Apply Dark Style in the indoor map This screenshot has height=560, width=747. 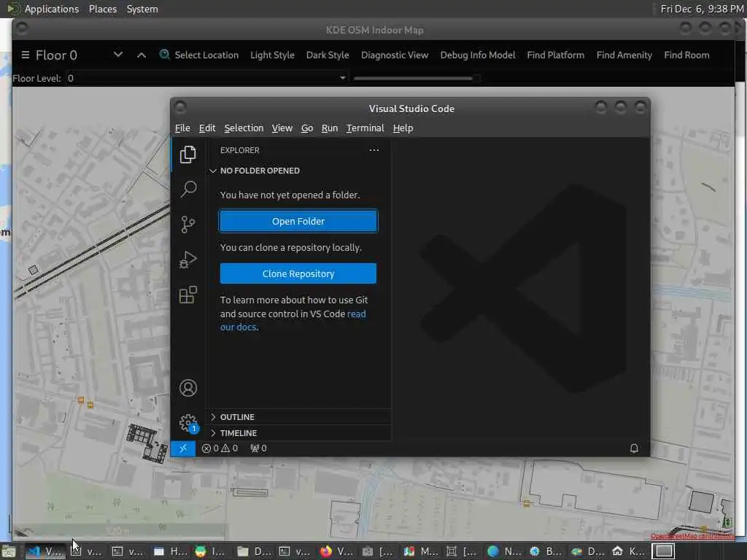point(328,55)
